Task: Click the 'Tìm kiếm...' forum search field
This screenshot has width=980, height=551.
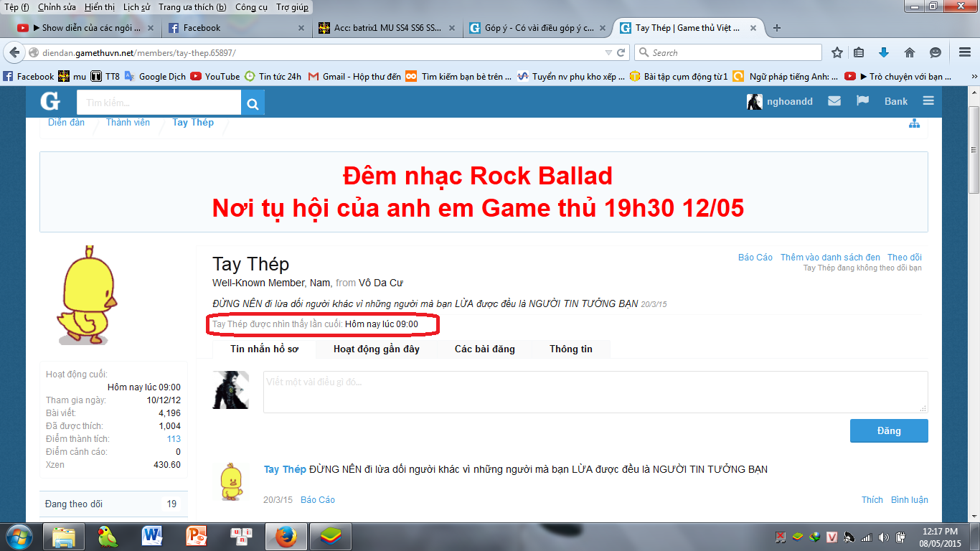Action: [x=159, y=103]
